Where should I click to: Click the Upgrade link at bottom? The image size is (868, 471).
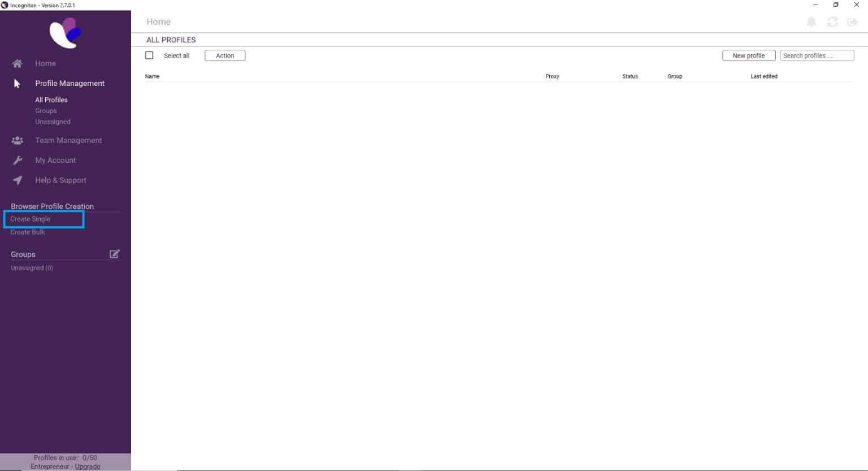point(88,466)
